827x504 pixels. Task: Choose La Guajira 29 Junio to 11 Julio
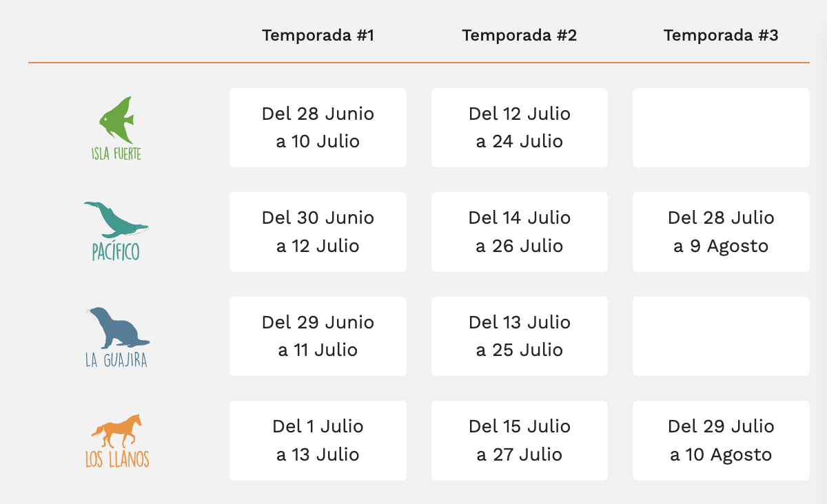click(318, 336)
